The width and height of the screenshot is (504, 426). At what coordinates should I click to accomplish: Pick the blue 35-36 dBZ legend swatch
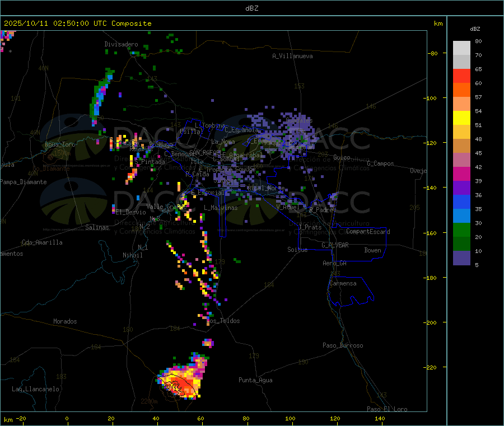(461, 202)
